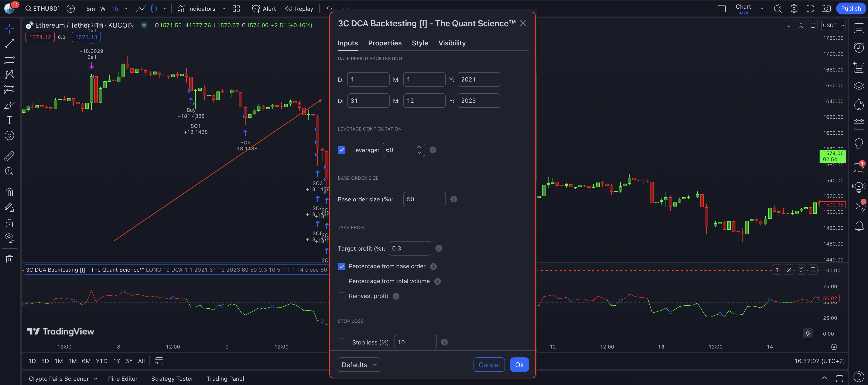The height and width of the screenshot is (385, 868).
Task: Enable the Reinvest profit option
Action: 341,296
